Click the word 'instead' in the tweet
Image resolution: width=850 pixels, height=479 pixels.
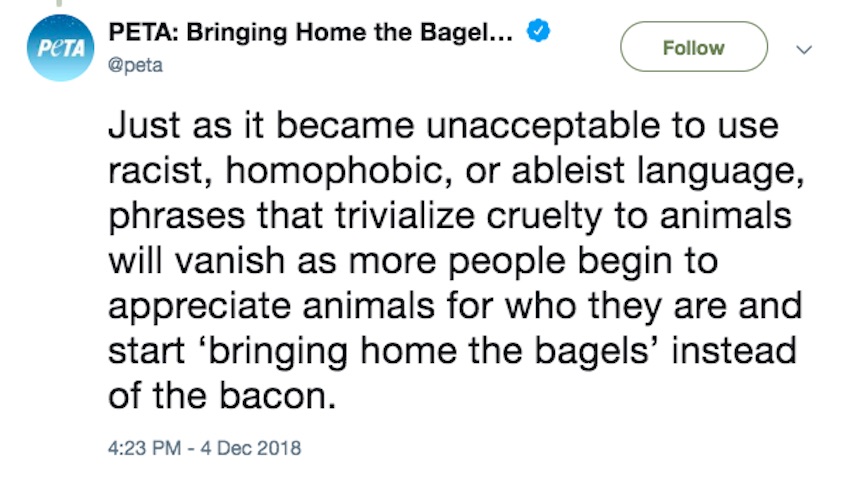pyautogui.click(x=734, y=350)
